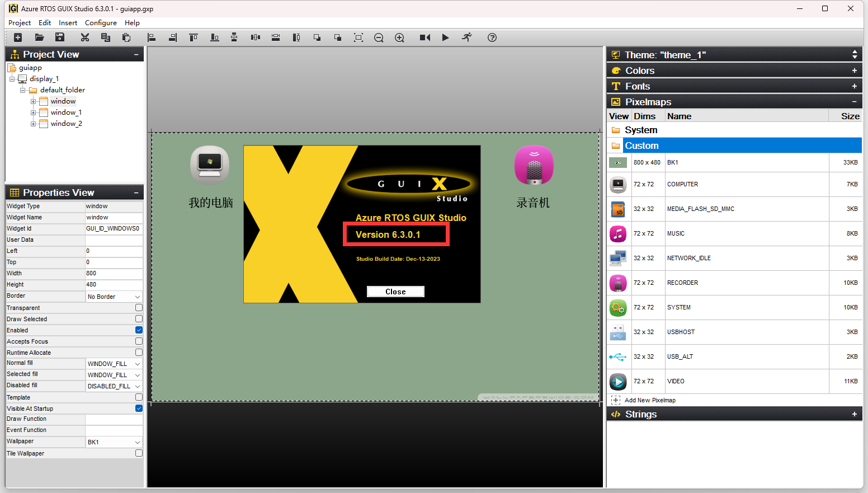Open the About help icon in toolbar
This screenshot has width=868, height=493.
pyautogui.click(x=492, y=37)
